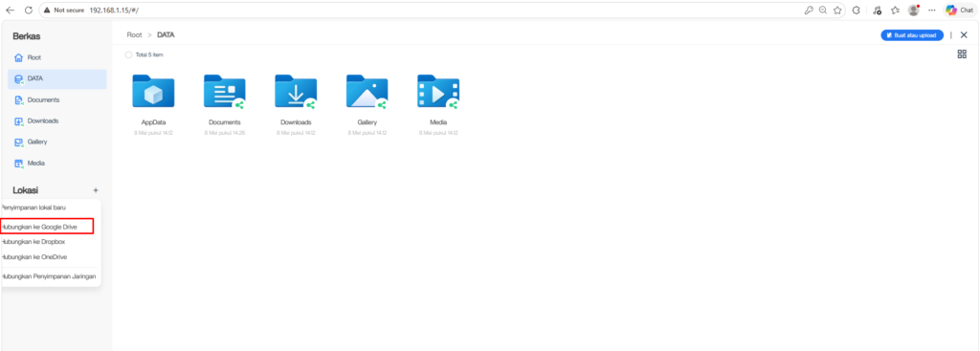Switch to grid view layout icon

[x=962, y=55]
